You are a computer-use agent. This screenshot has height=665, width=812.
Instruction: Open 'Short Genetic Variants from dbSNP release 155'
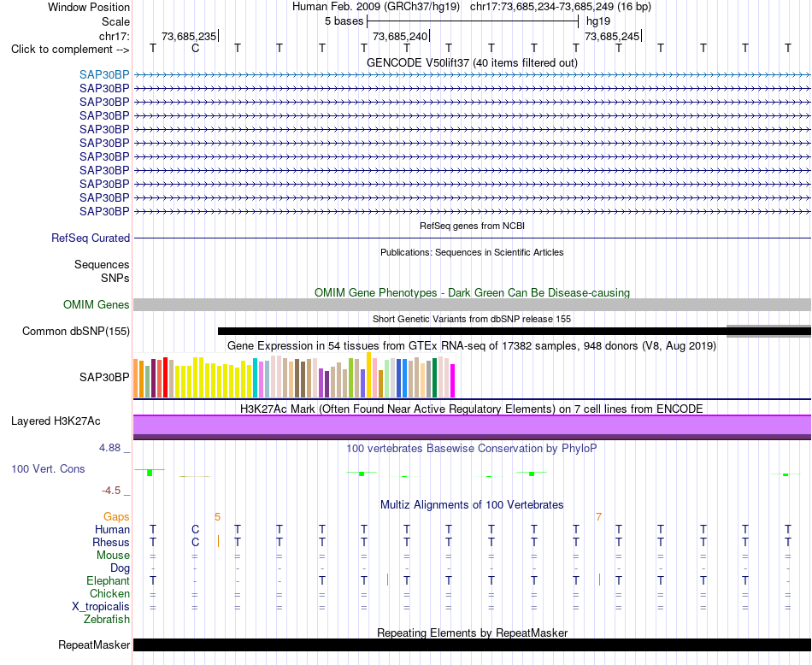point(472,319)
